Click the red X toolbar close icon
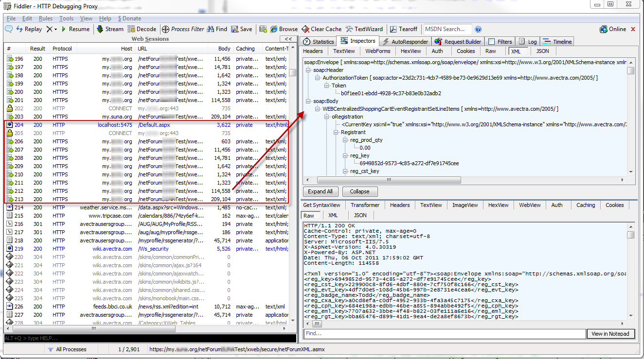 633,29
